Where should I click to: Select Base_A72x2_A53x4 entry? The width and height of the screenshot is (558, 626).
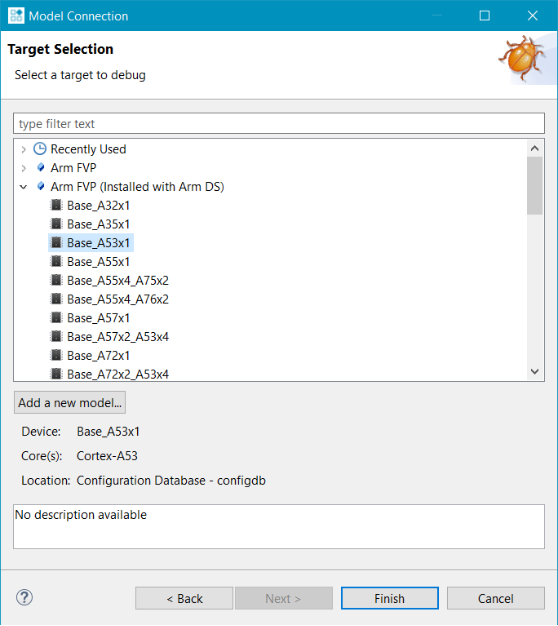118,374
